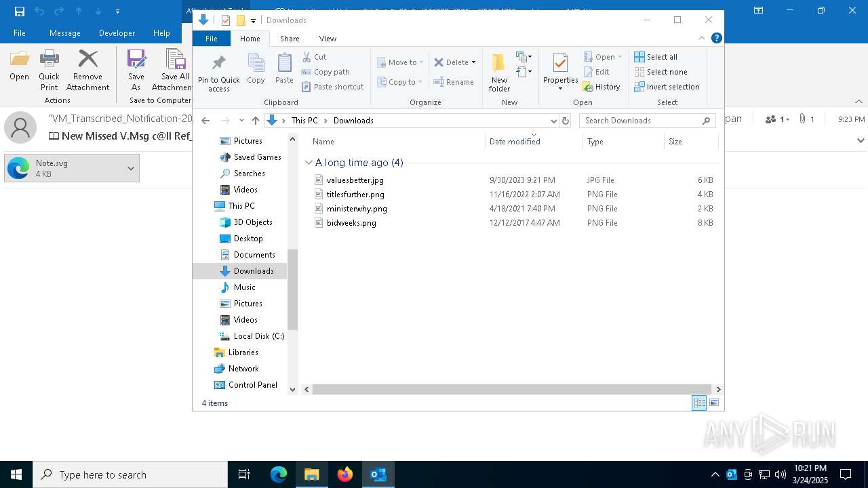Click the Paste ribbon icon
The image size is (868, 488).
point(284,69)
